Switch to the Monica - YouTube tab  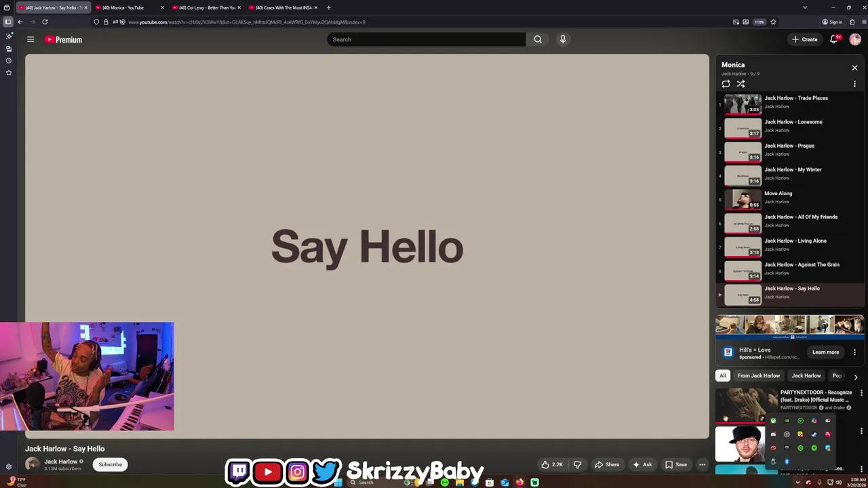click(129, 7)
